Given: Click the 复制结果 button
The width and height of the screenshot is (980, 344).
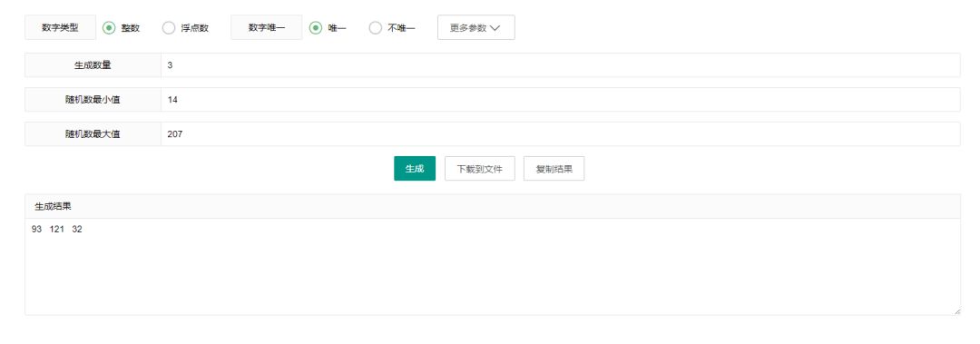Looking at the screenshot, I should tap(554, 168).
